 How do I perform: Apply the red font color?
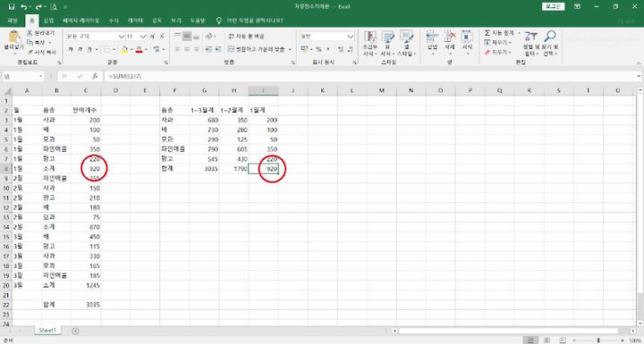coord(139,50)
